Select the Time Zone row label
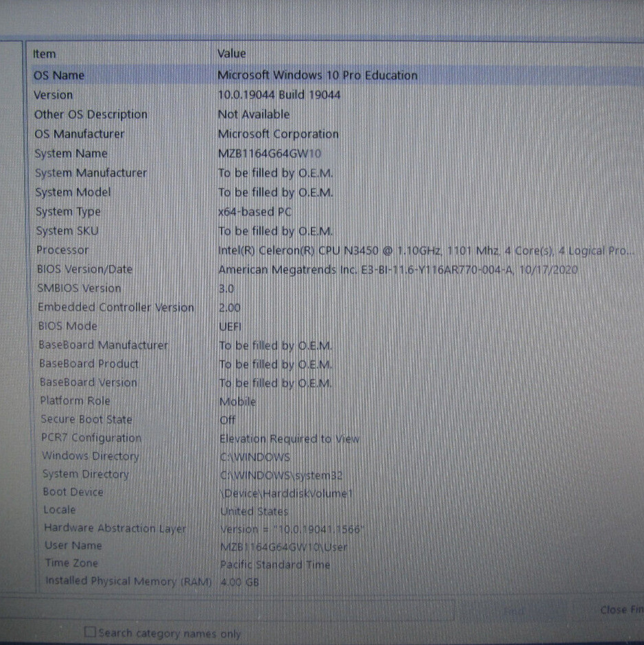Screen dimensions: 644x645 point(71,563)
